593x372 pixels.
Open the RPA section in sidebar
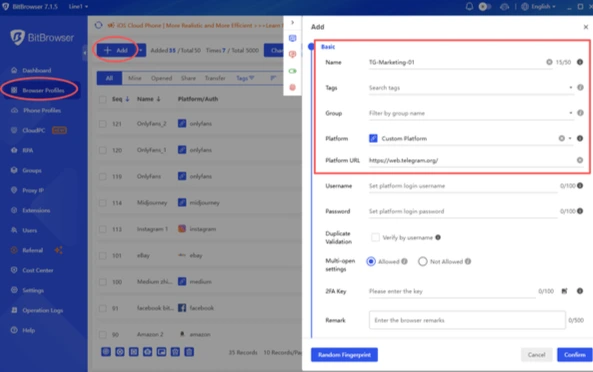coord(23,150)
